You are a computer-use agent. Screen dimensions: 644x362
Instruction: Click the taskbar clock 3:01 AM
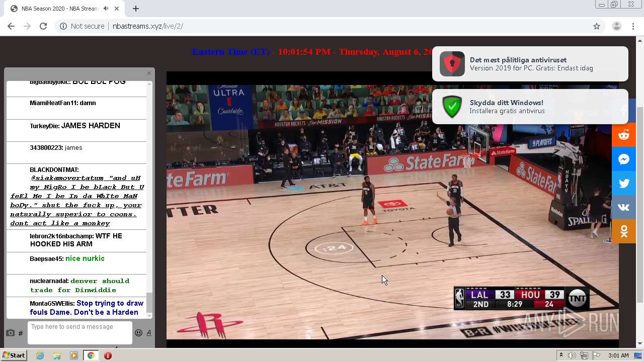tap(618, 355)
